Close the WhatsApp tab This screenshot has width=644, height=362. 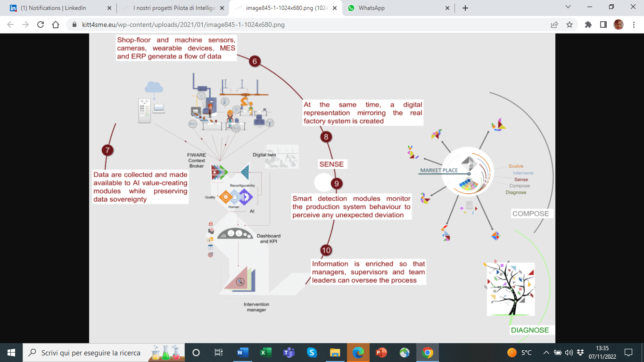click(x=447, y=8)
